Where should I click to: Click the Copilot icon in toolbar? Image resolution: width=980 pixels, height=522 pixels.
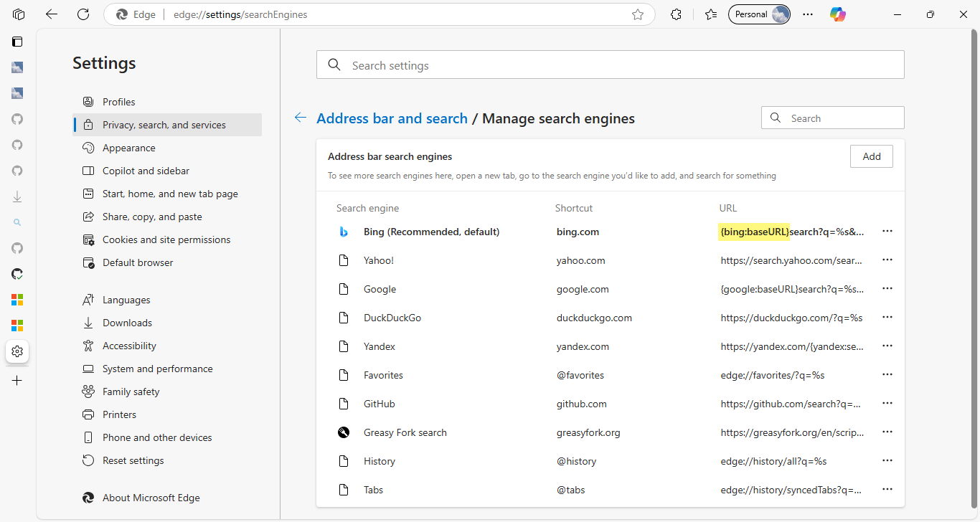[837, 14]
